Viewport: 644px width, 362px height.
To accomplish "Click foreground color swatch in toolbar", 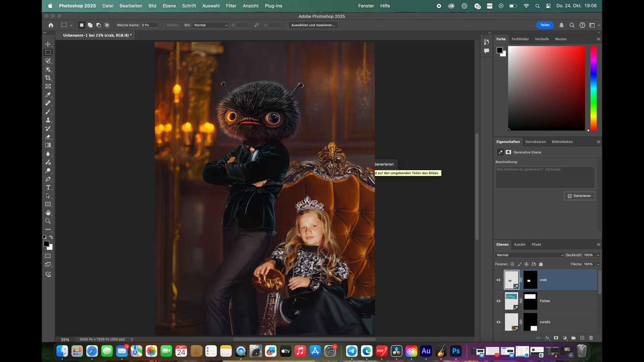I will [46, 244].
